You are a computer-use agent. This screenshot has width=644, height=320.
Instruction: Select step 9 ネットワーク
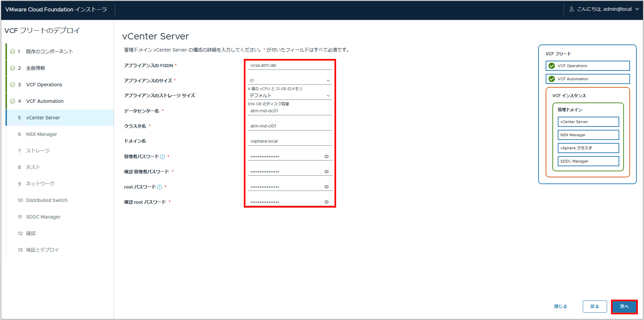tap(60, 184)
